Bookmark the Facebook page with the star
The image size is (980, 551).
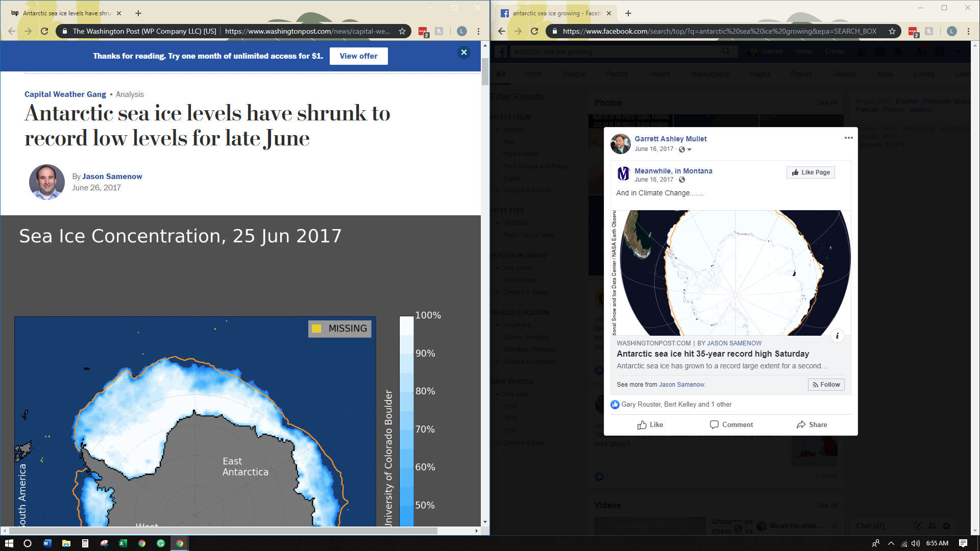(892, 31)
